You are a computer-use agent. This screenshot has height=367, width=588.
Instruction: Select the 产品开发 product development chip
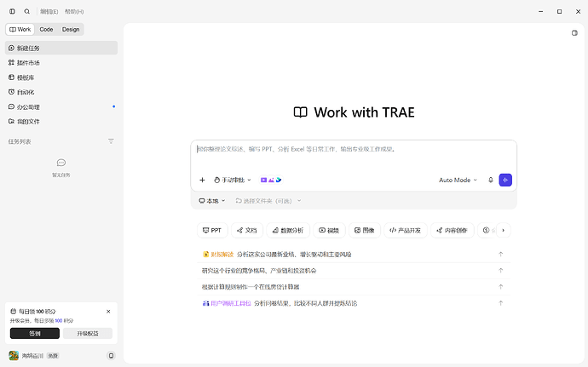(406, 230)
